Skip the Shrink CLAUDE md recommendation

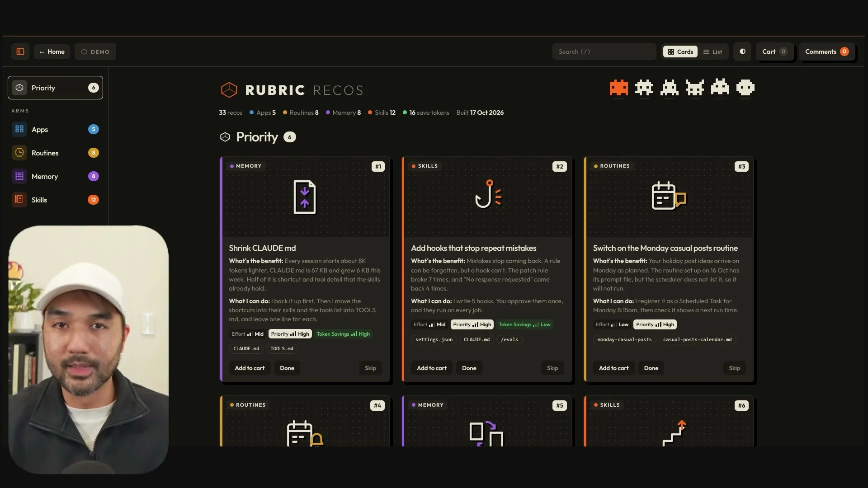pos(370,368)
